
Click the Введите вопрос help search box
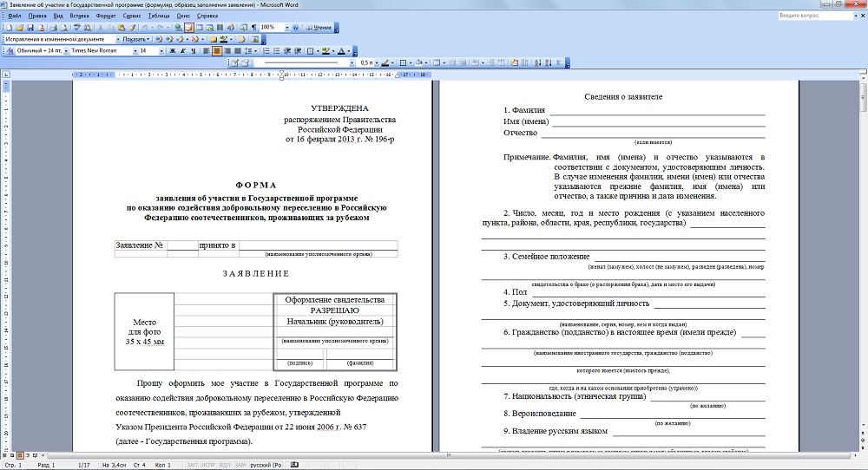(809, 16)
